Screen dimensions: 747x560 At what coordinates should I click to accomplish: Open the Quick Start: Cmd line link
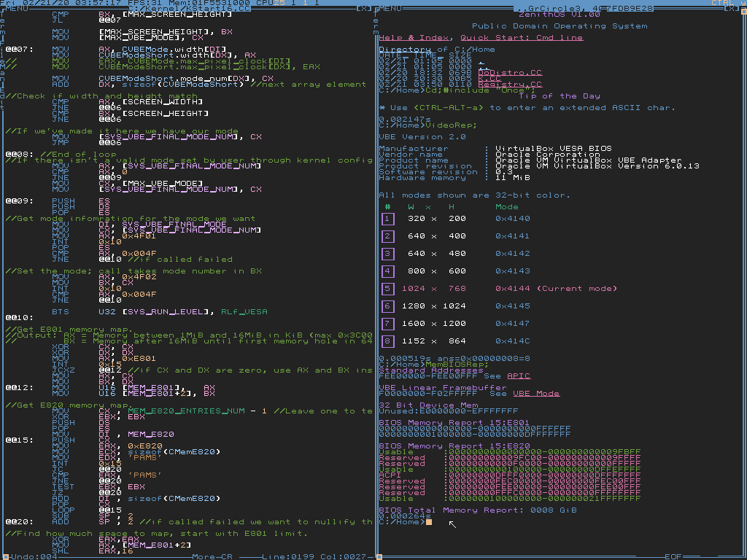(x=522, y=38)
